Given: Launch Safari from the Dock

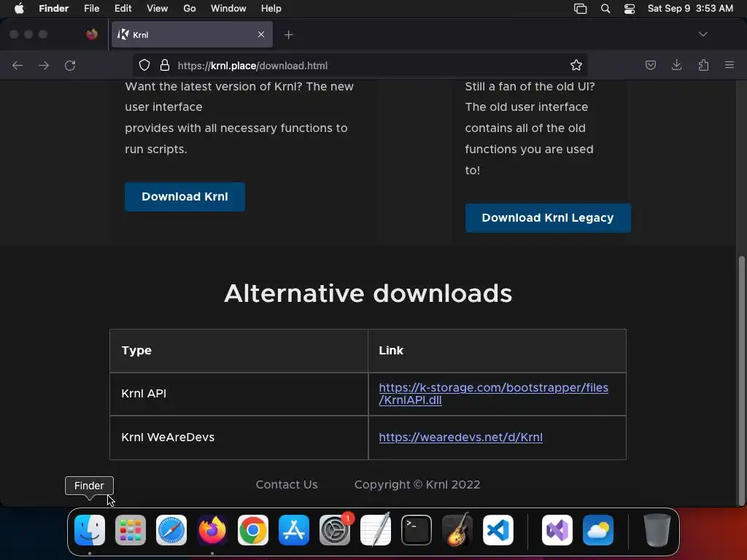Looking at the screenshot, I should coord(171,530).
